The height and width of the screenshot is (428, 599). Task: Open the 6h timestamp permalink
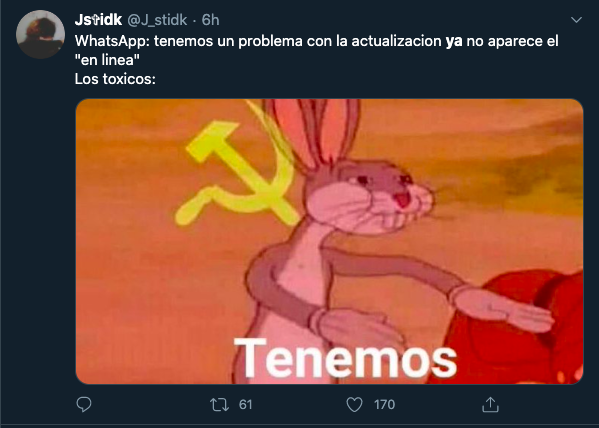210,20
